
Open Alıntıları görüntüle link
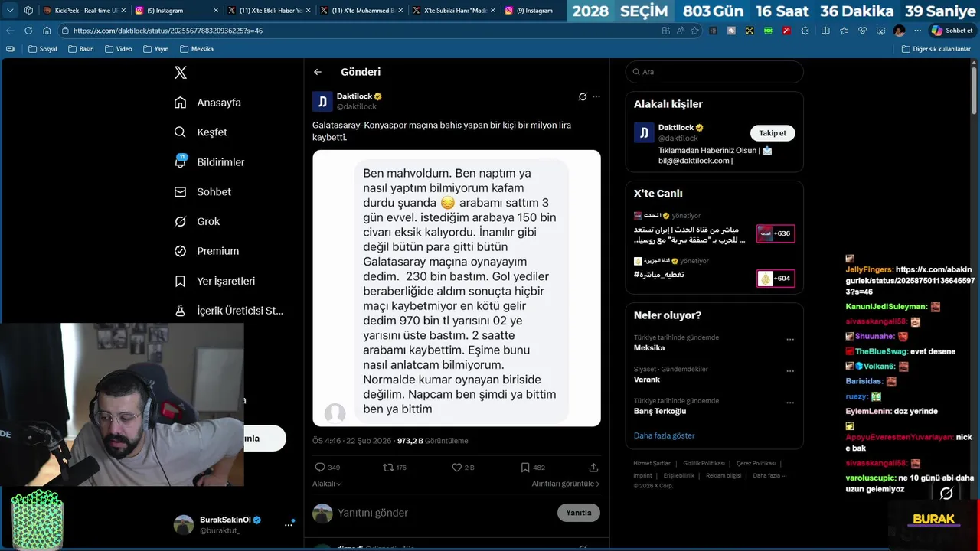(566, 484)
